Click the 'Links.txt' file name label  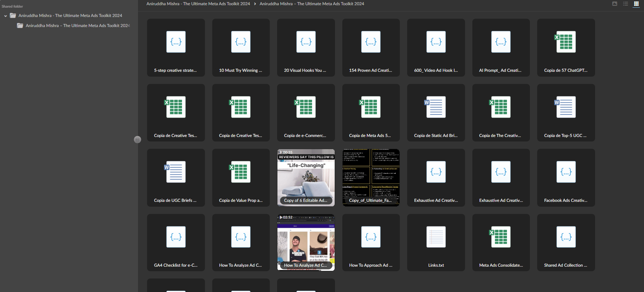point(436,265)
